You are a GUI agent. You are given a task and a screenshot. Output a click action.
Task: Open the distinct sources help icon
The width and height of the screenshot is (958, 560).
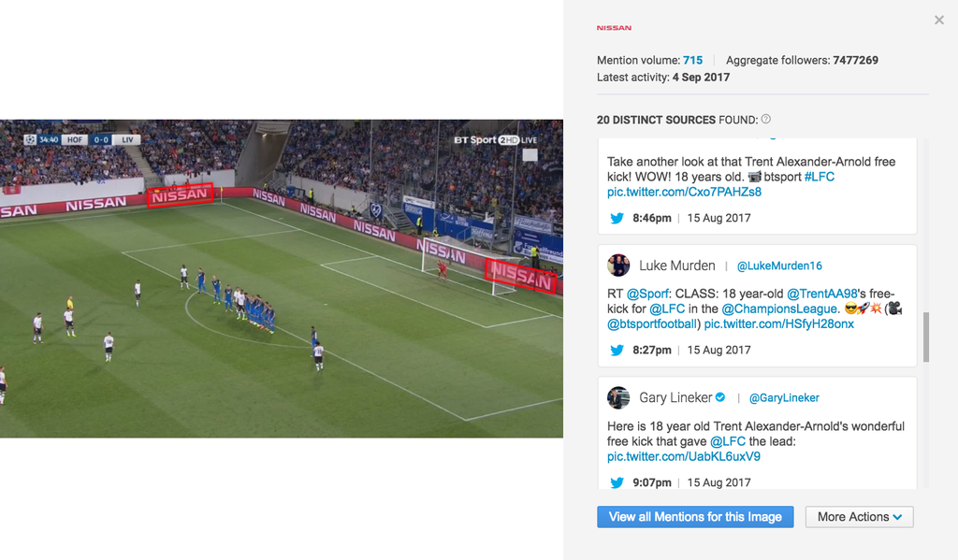[765, 119]
